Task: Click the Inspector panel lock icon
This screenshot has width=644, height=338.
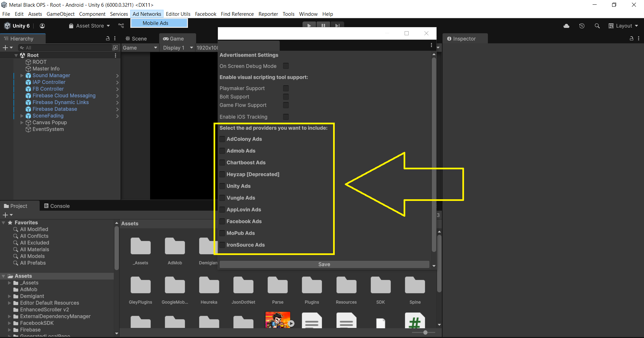Action: coord(631,39)
